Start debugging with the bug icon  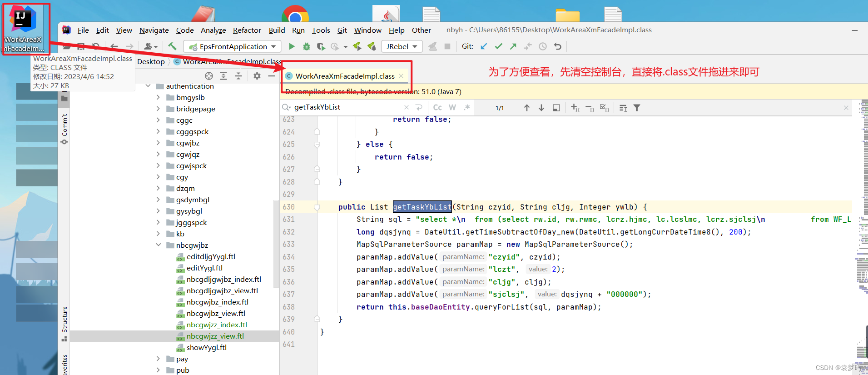[307, 46]
